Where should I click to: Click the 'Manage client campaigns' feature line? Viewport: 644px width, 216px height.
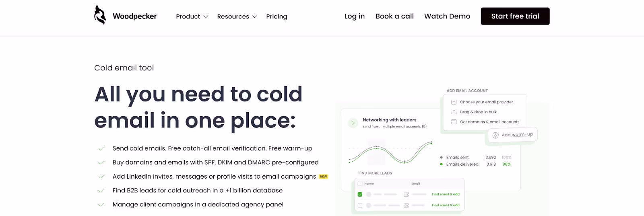[198, 204]
